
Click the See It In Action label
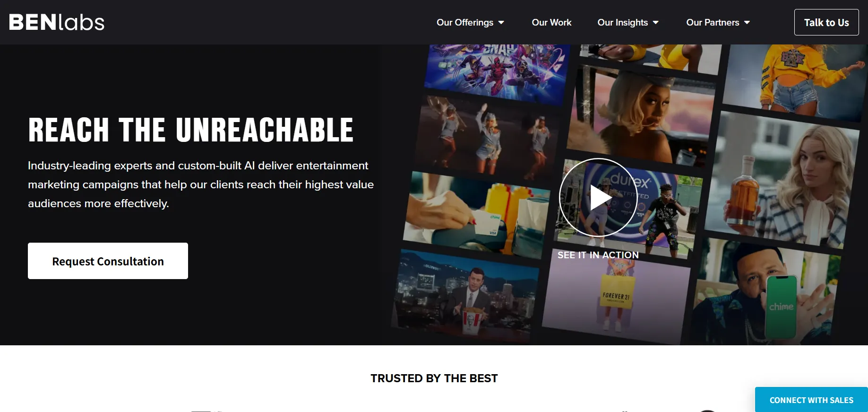click(598, 255)
